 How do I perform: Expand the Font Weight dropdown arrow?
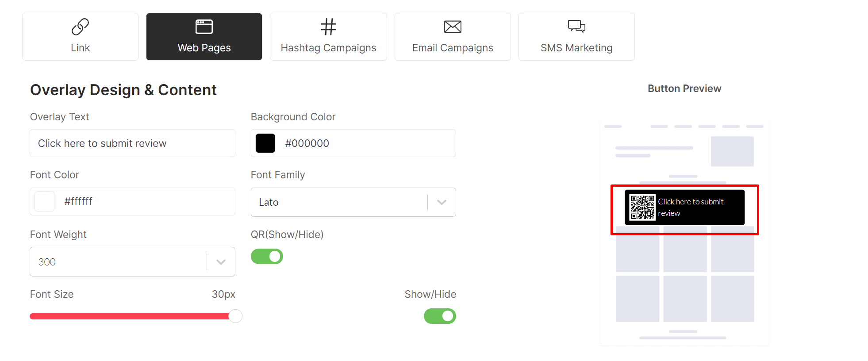pos(221,262)
